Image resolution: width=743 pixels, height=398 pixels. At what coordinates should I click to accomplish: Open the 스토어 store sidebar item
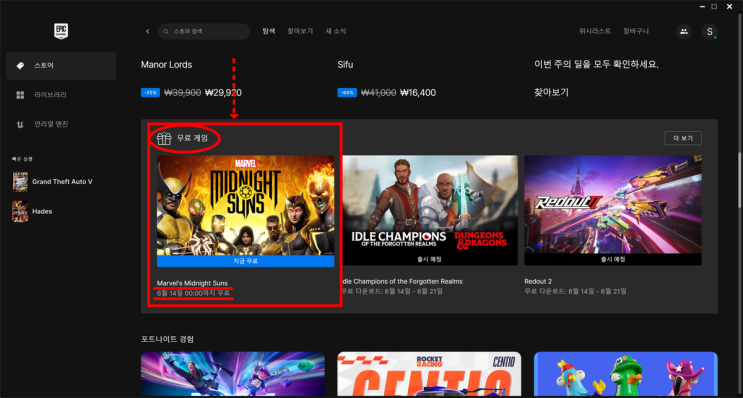pos(61,66)
